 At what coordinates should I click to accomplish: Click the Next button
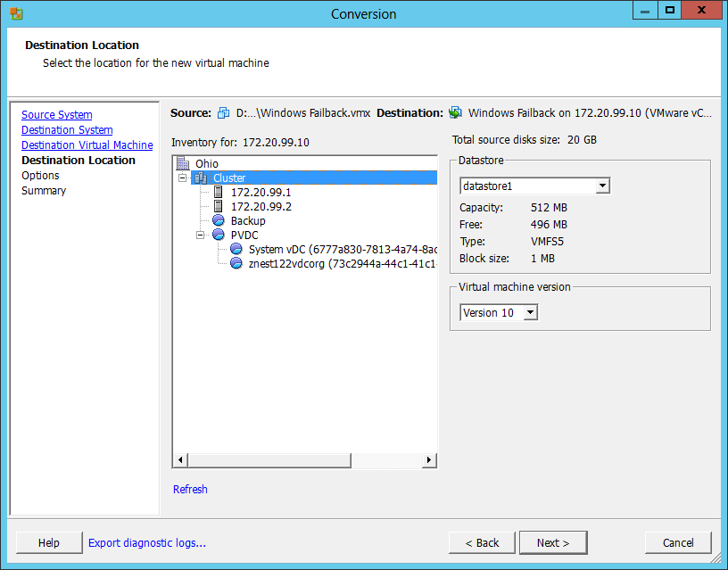click(x=553, y=542)
